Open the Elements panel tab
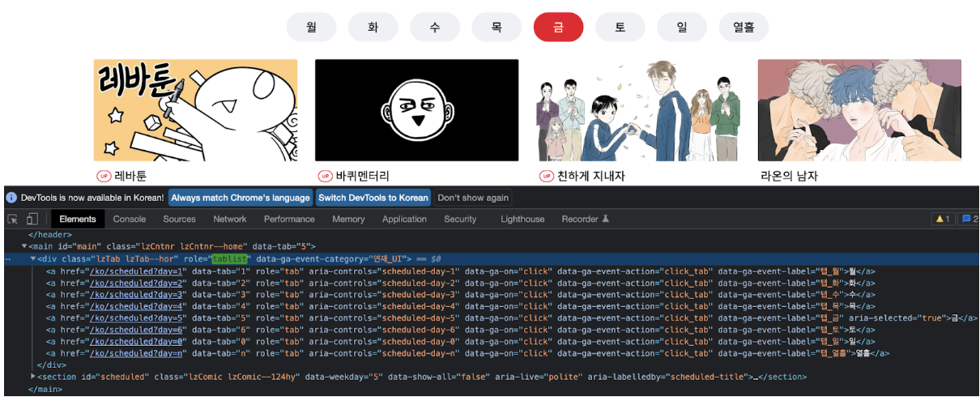The width and height of the screenshot is (980, 397). coord(78,219)
